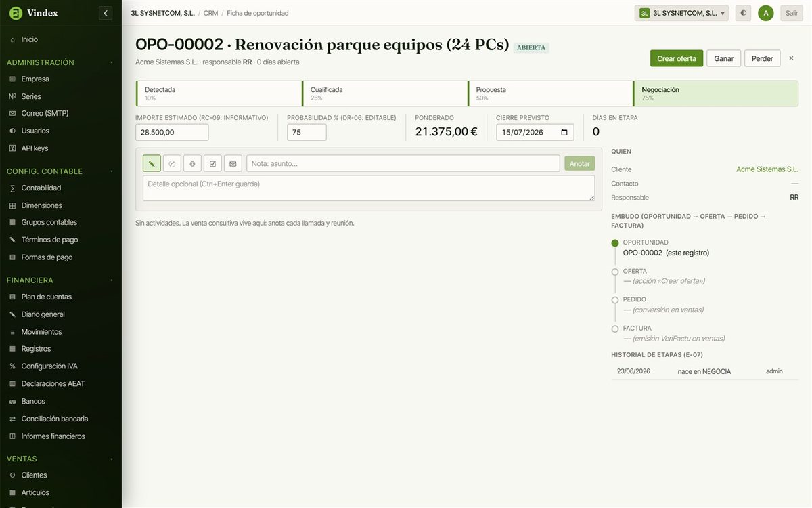Screen dimensions: 812x508
Task: Click the Términos de pago icon
Action: tap(12, 240)
